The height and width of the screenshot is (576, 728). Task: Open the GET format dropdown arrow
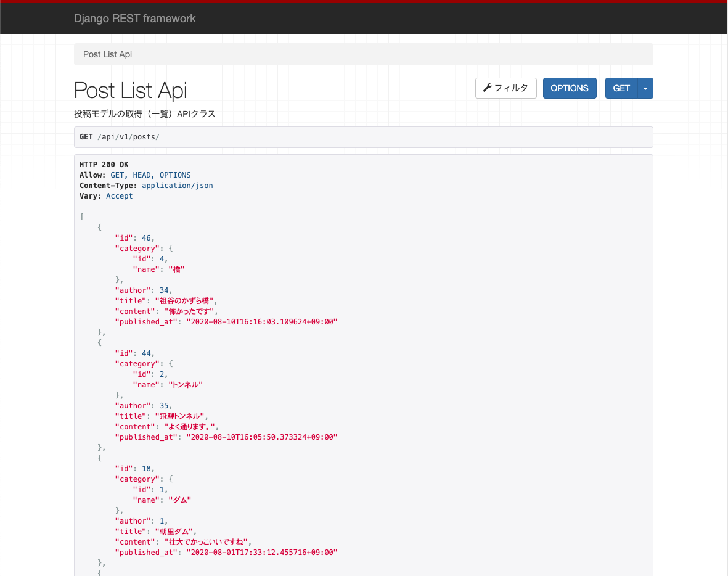(645, 88)
